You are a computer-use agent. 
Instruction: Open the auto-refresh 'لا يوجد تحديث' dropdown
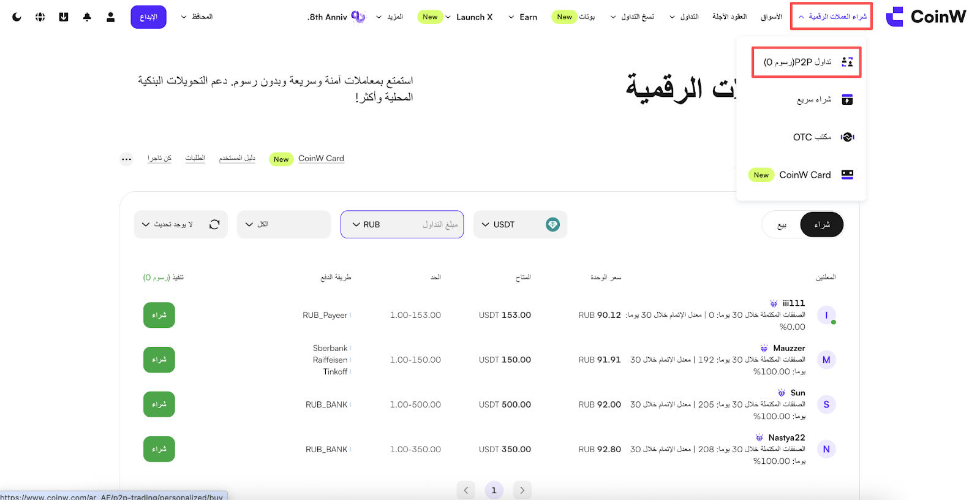point(181,224)
